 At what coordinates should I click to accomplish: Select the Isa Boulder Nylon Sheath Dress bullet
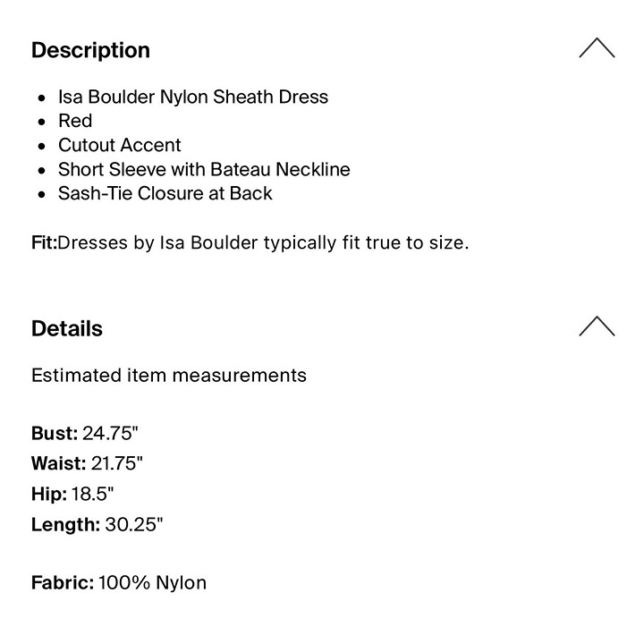pos(193,97)
